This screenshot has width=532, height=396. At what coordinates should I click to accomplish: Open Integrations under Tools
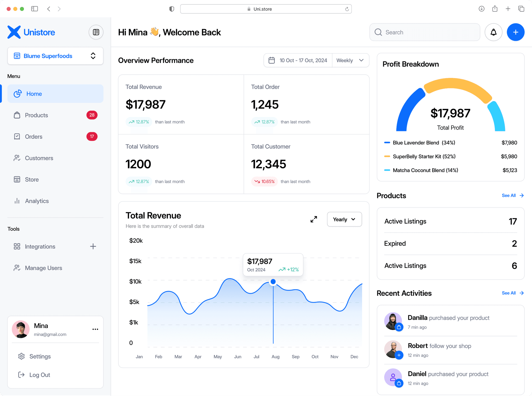pos(55,246)
